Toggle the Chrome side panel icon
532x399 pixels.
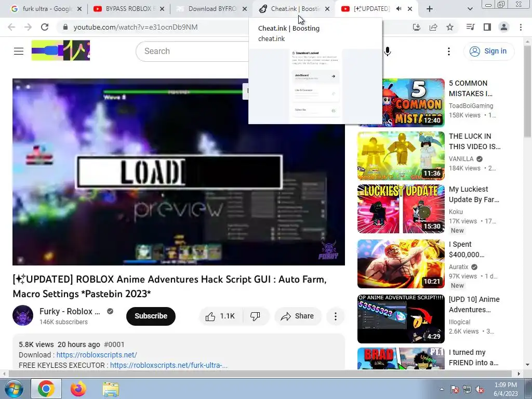(x=487, y=27)
